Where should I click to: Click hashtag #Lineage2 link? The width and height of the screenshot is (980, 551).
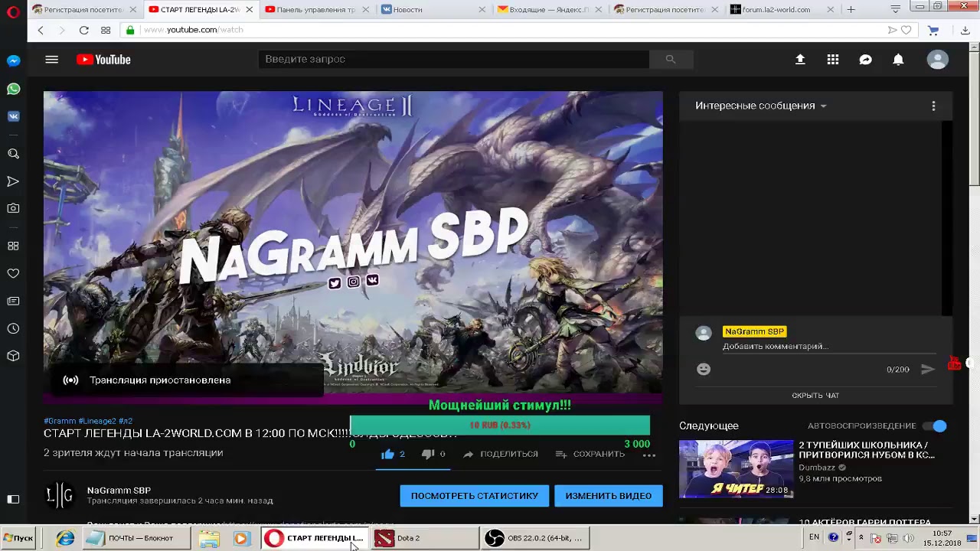(97, 421)
